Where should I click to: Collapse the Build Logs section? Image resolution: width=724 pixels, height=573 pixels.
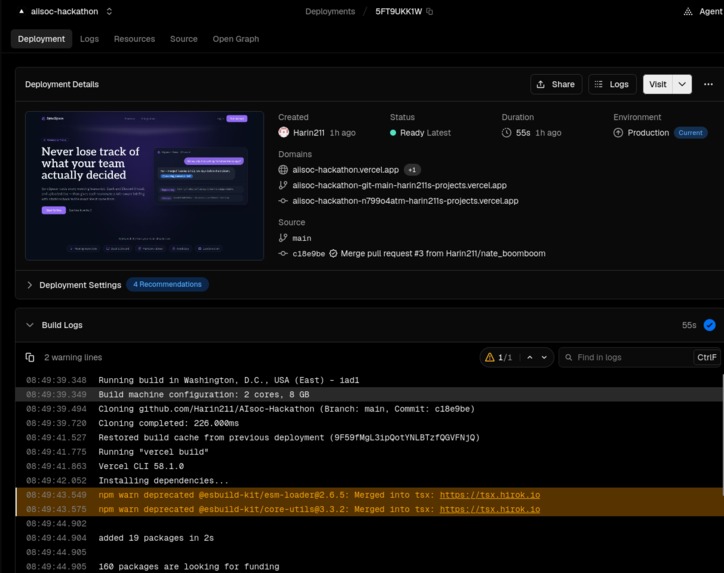(x=30, y=325)
